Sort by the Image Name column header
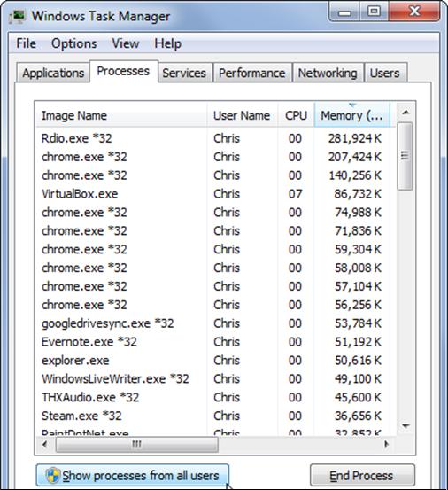This screenshot has height=490, width=448. [x=121, y=115]
